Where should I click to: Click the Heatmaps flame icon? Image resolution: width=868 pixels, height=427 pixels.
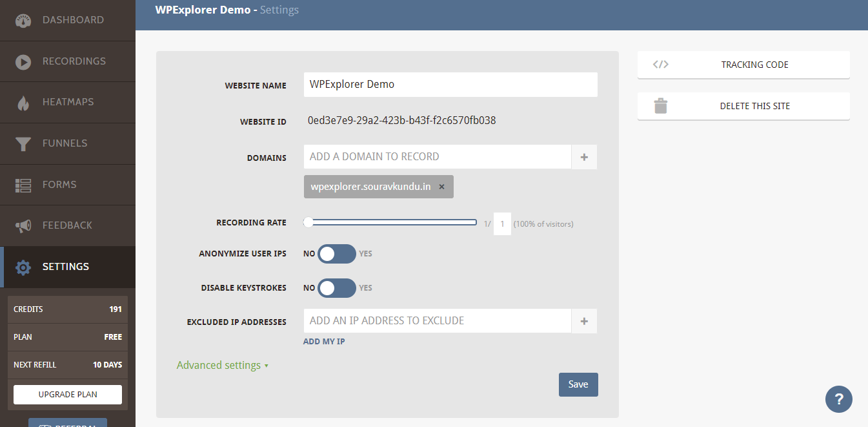(23, 103)
